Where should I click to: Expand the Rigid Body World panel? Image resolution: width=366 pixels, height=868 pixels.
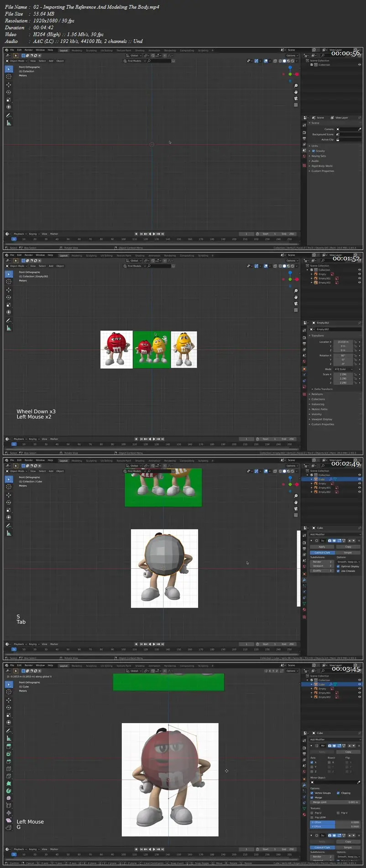(321, 166)
